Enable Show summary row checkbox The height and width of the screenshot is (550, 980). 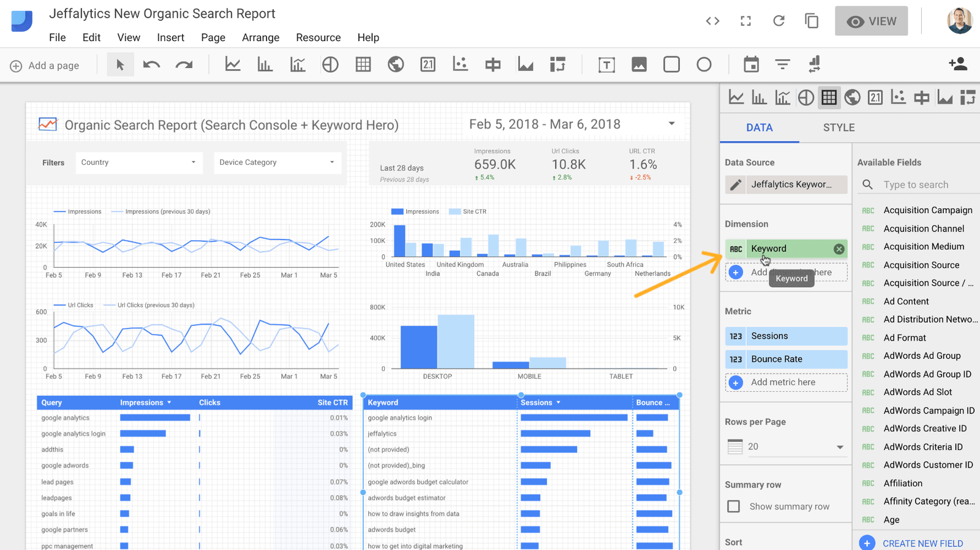(733, 507)
